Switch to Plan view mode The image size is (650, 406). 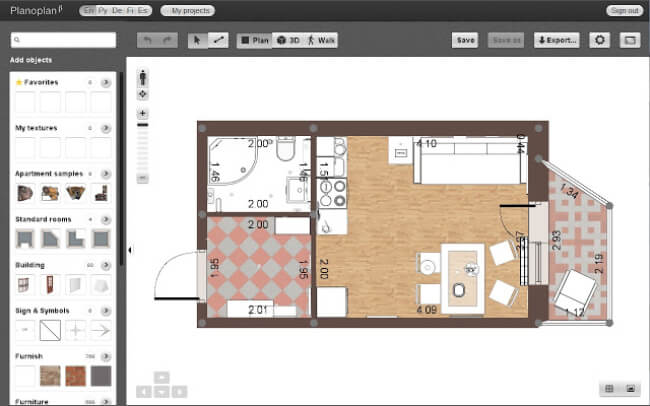tap(255, 40)
